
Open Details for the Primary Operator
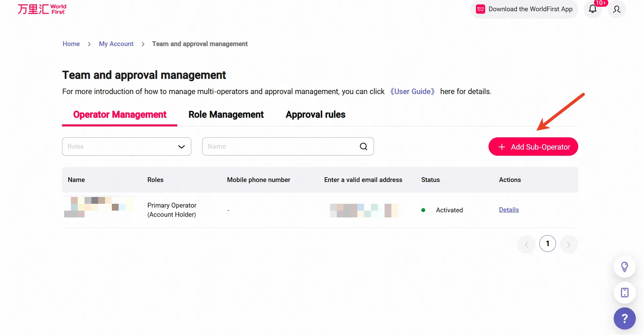click(509, 210)
